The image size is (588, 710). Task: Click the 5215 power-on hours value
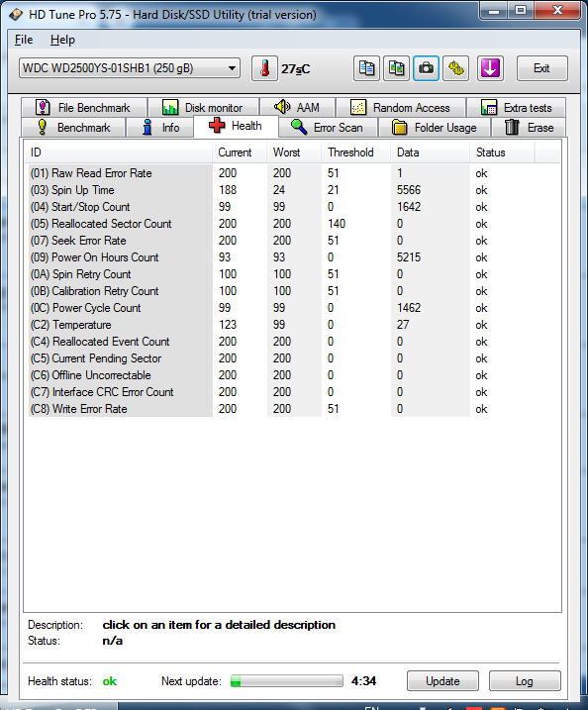click(x=409, y=257)
